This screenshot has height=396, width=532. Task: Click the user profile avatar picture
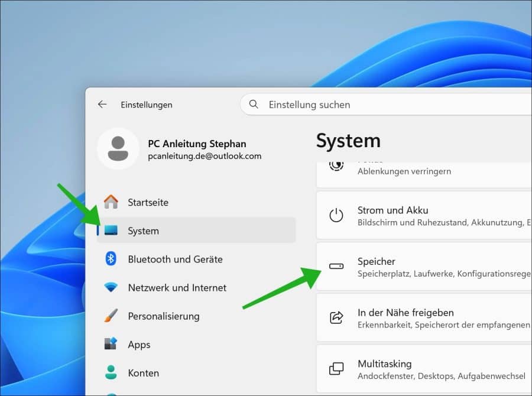coord(118,149)
